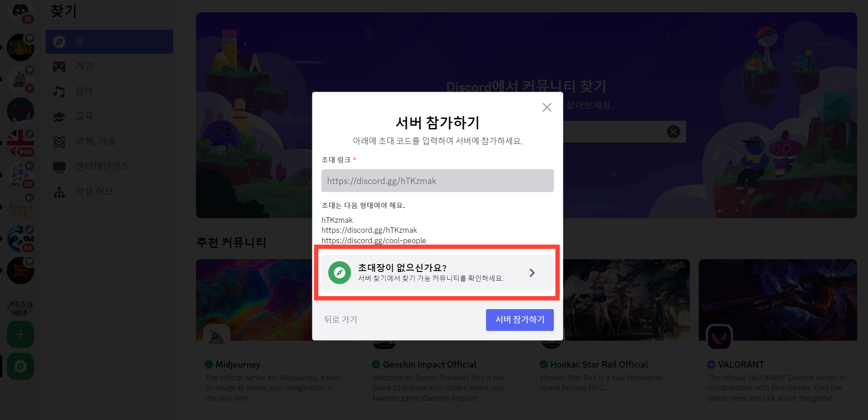Click the add a server plus icon
The height and width of the screenshot is (420, 868).
[x=21, y=334]
